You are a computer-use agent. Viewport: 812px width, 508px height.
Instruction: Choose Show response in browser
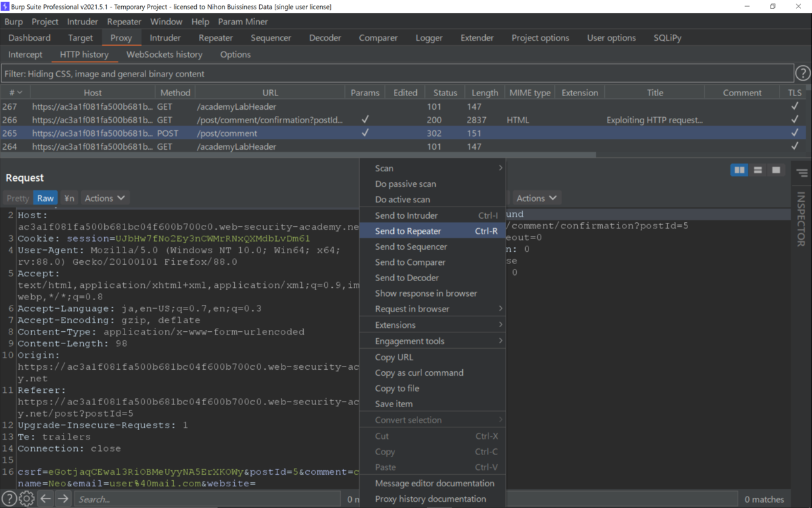(433, 293)
